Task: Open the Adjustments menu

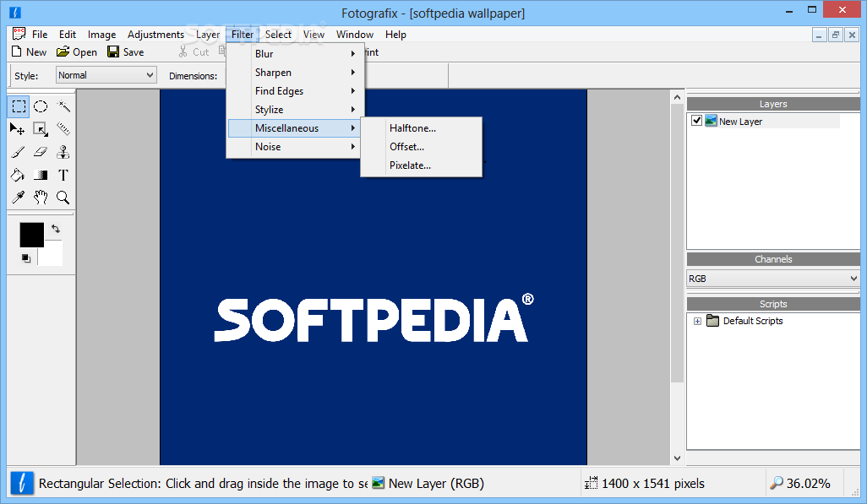Action: pyautogui.click(x=155, y=35)
